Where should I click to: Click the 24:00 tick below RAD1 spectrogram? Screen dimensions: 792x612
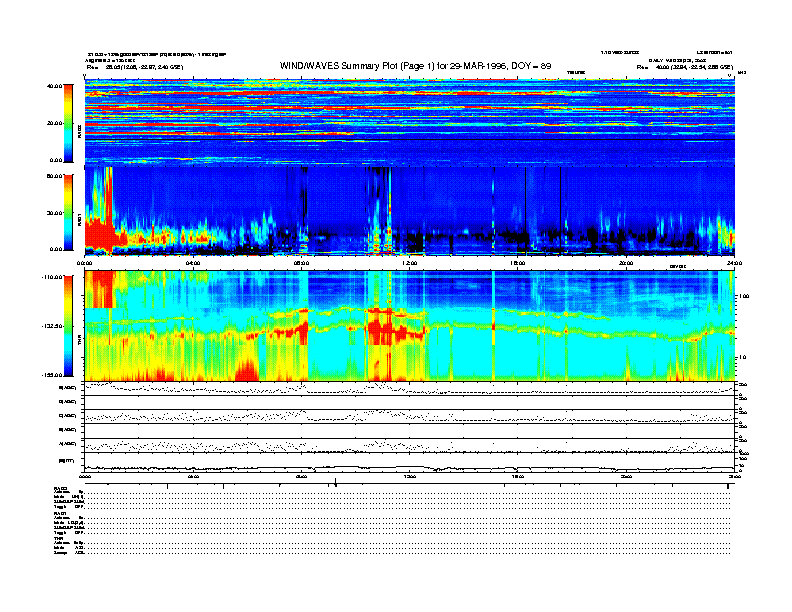(x=734, y=263)
